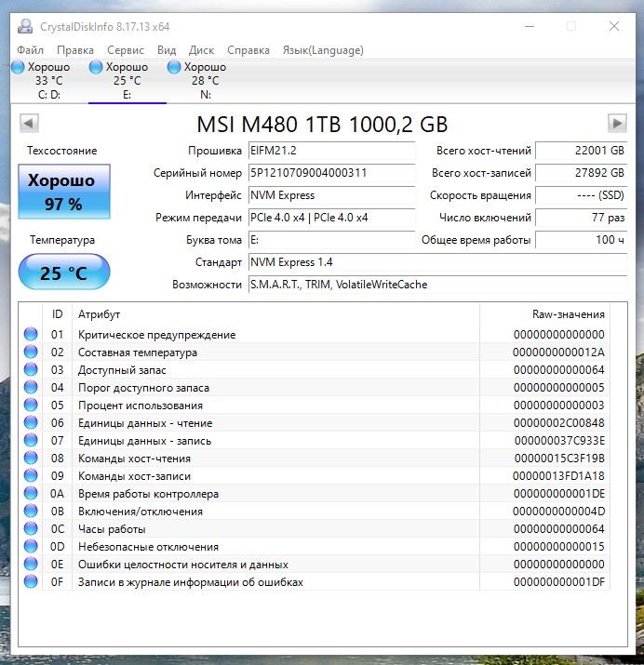
Task: Click status orb of attribute 0A
Action: tap(31, 493)
